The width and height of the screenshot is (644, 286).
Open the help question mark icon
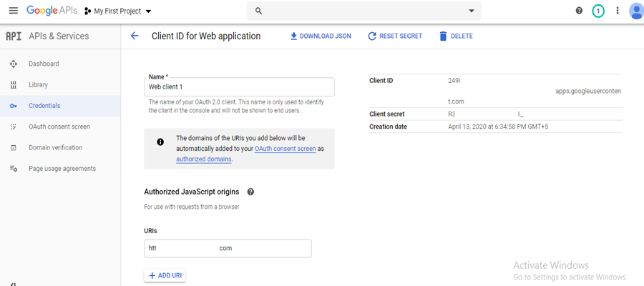579,11
